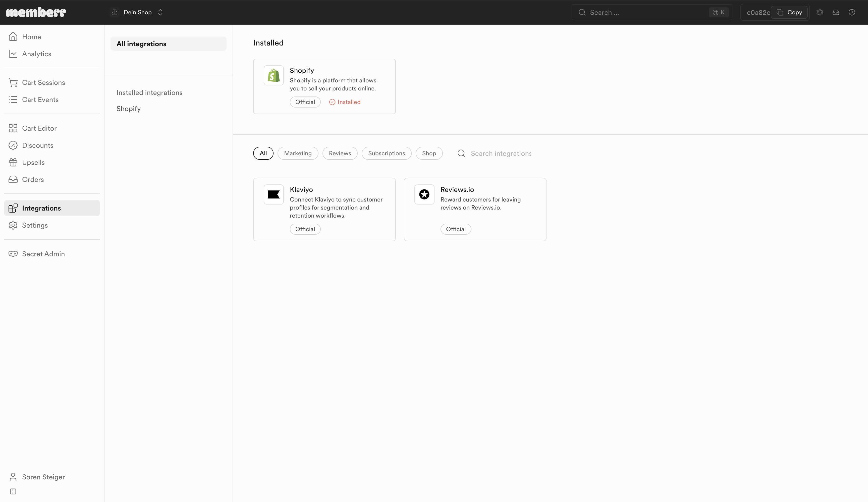The image size is (868, 502).
Task: Open Upsells in the sidebar
Action: coord(52,162)
